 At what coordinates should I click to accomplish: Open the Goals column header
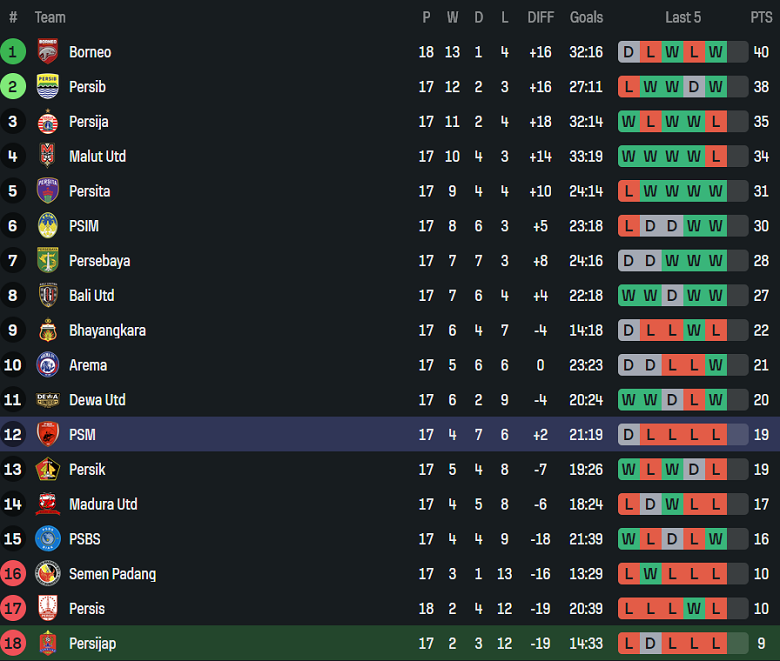(586, 17)
